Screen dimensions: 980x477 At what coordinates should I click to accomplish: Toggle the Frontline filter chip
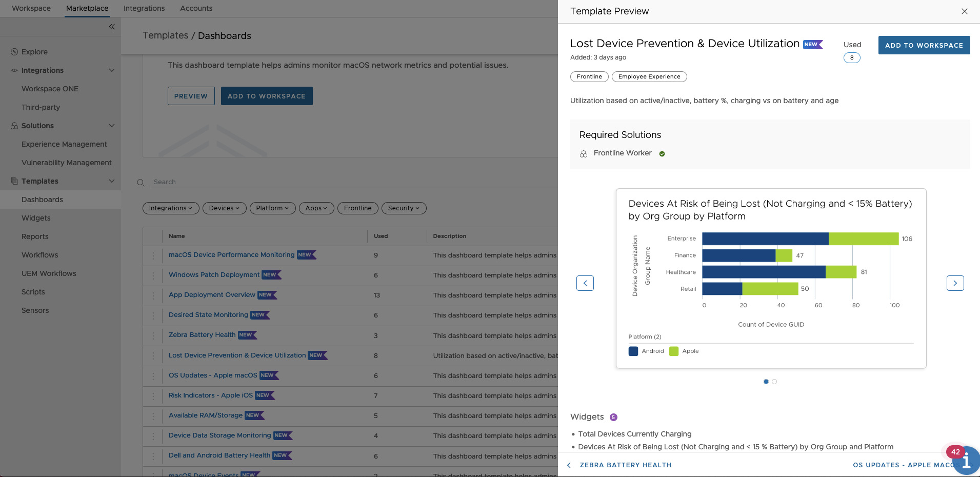[357, 208]
